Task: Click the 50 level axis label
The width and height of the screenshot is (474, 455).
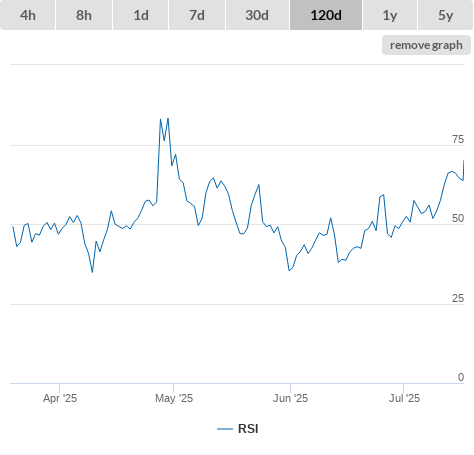Action: 458,219
